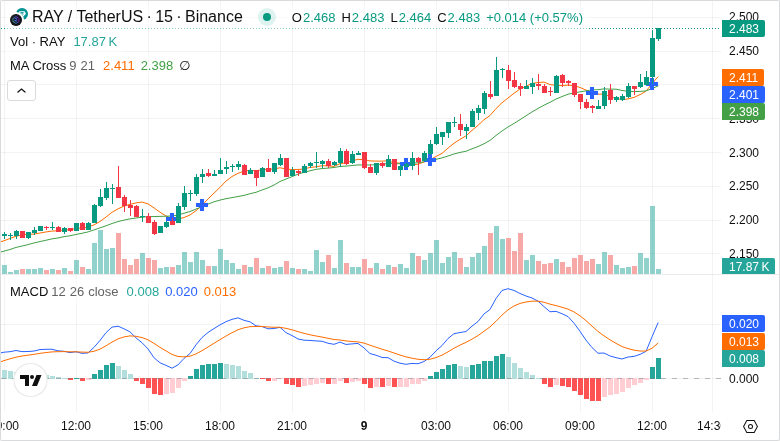Click the 18:00 time axis label

pyautogui.click(x=220, y=426)
